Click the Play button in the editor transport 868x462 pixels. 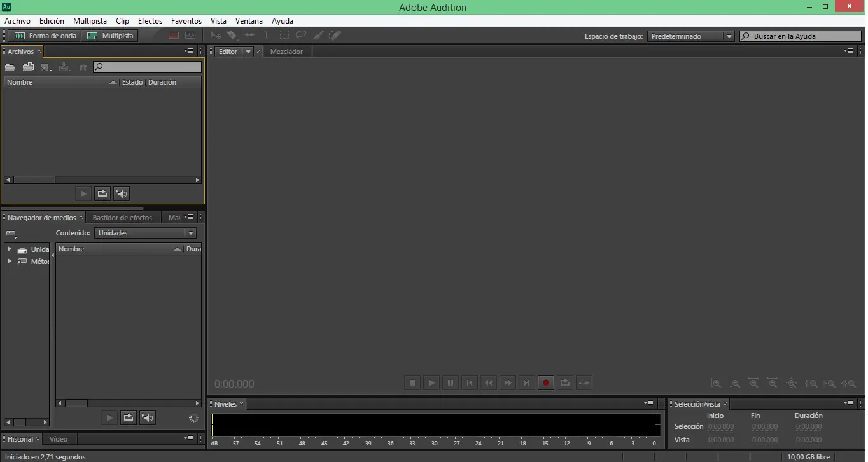click(x=431, y=383)
